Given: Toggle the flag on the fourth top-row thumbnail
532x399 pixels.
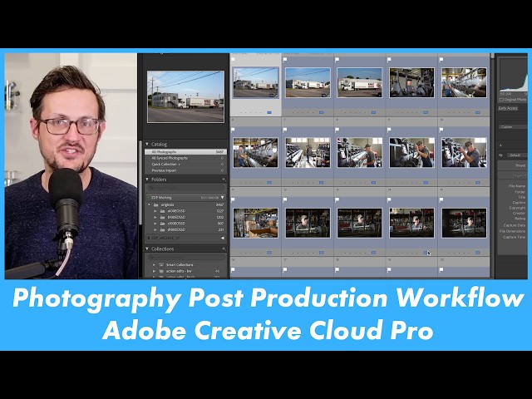Looking at the screenshot, I should (x=389, y=60).
